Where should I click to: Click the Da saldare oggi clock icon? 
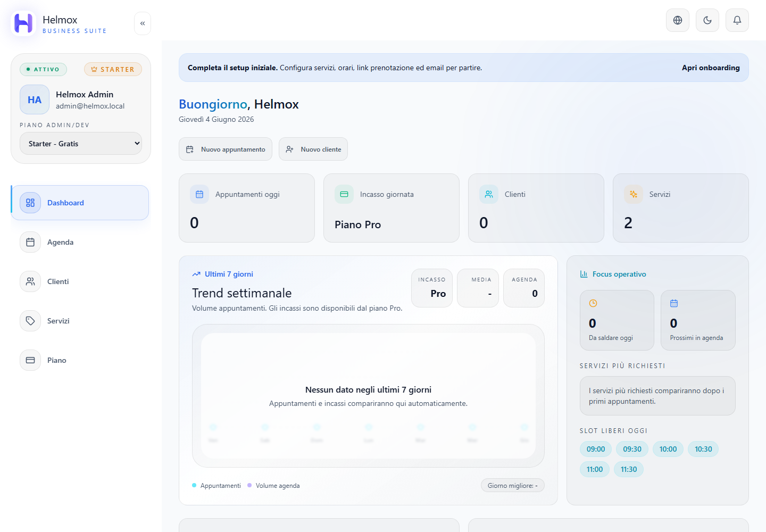click(593, 303)
